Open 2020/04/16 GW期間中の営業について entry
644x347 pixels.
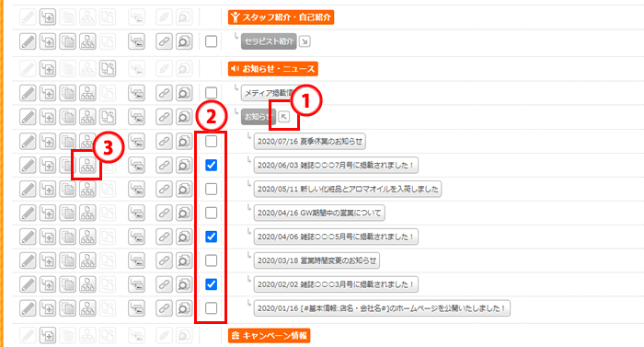point(319,213)
